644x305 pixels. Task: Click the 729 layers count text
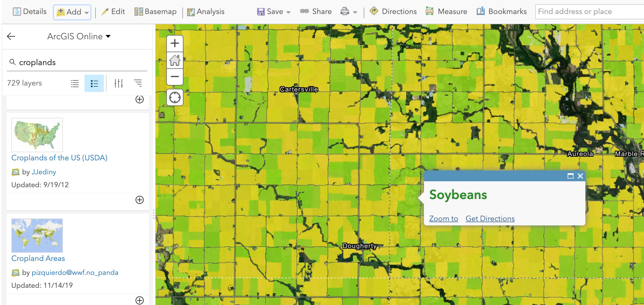coord(24,83)
